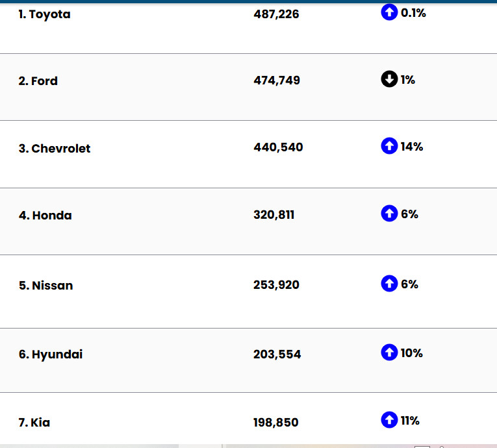Click the black down arrow in Ford row
This screenshot has width=497, height=448.
(x=389, y=80)
